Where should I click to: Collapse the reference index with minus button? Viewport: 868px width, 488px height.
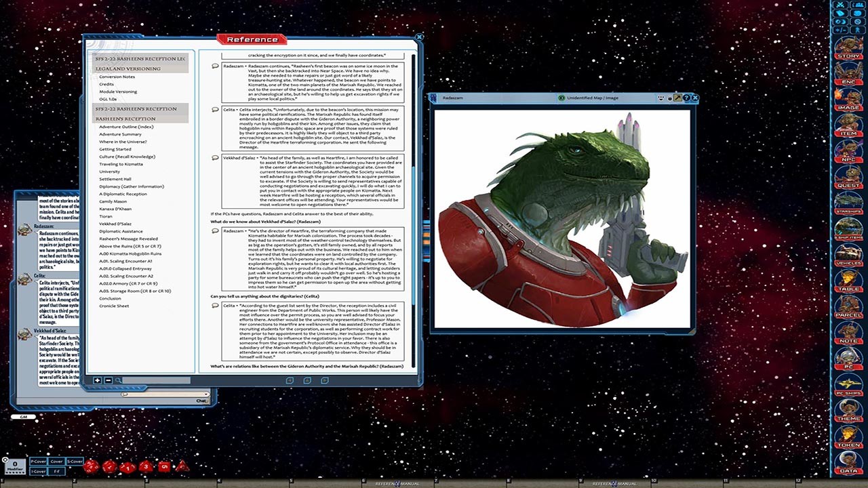pos(108,381)
